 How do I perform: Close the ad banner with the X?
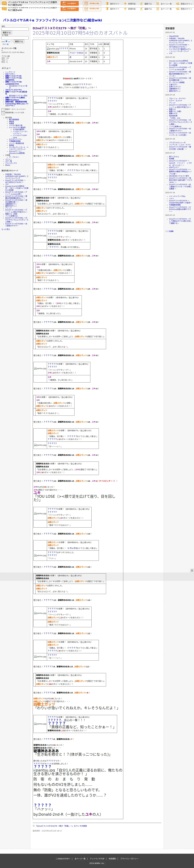[192, 571]
